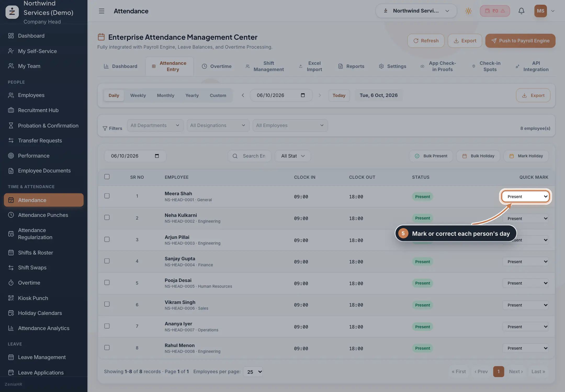Open the All Designations dropdown
This screenshot has height=392, width=565.
coord(218,125)
